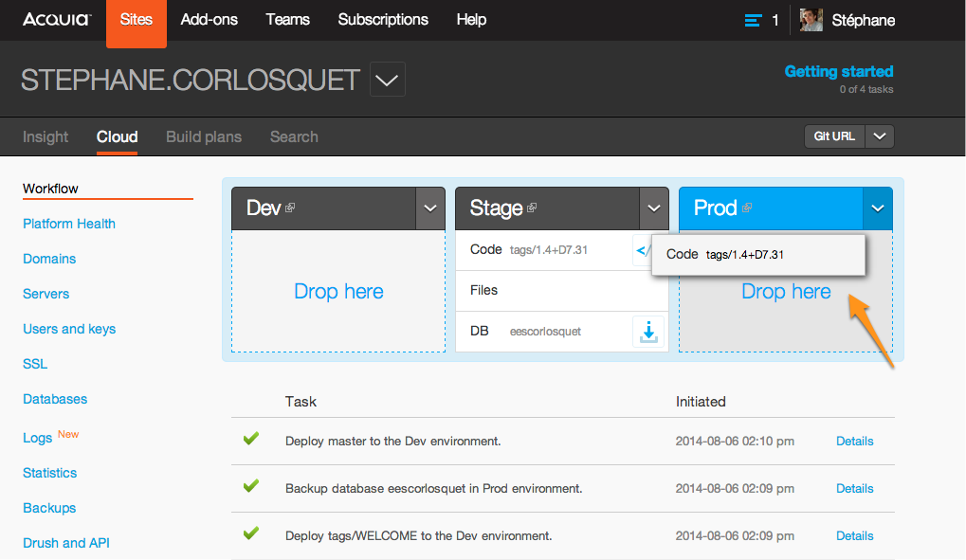Click Stéphane's profile avatar
This screenshot has height=560, width=966.
coord(811,20)
